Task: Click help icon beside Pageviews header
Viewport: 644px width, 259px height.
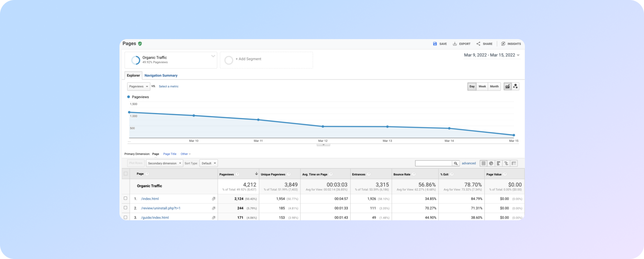Action: (238, 174)
